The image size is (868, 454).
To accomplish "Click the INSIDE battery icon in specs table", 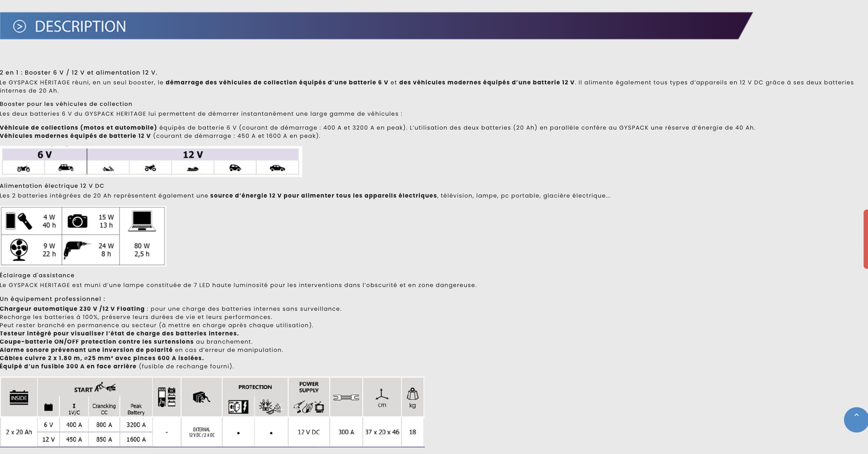I will coord(19,398).
